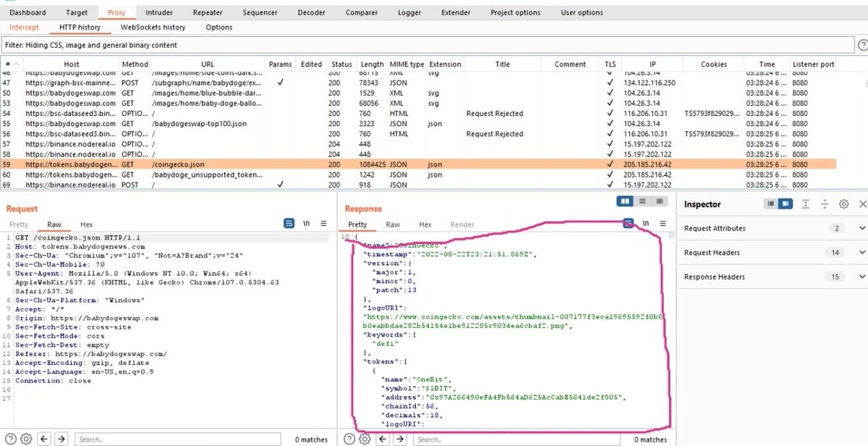This screenshot has width=868, height=446.
Task: Focus the Request search field
Action: click(x=177, y=439)
